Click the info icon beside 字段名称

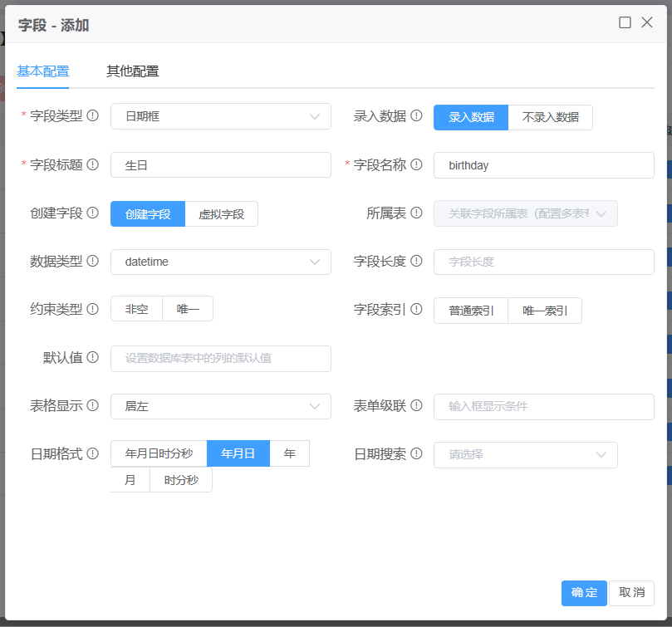click(416, 164)
